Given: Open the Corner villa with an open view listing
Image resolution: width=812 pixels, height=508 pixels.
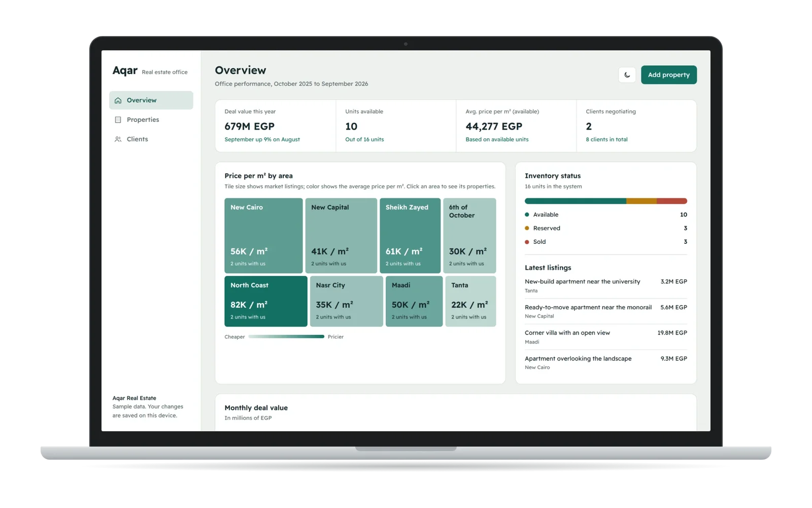Looking at the screenshot, I should [x=606, y=337].
